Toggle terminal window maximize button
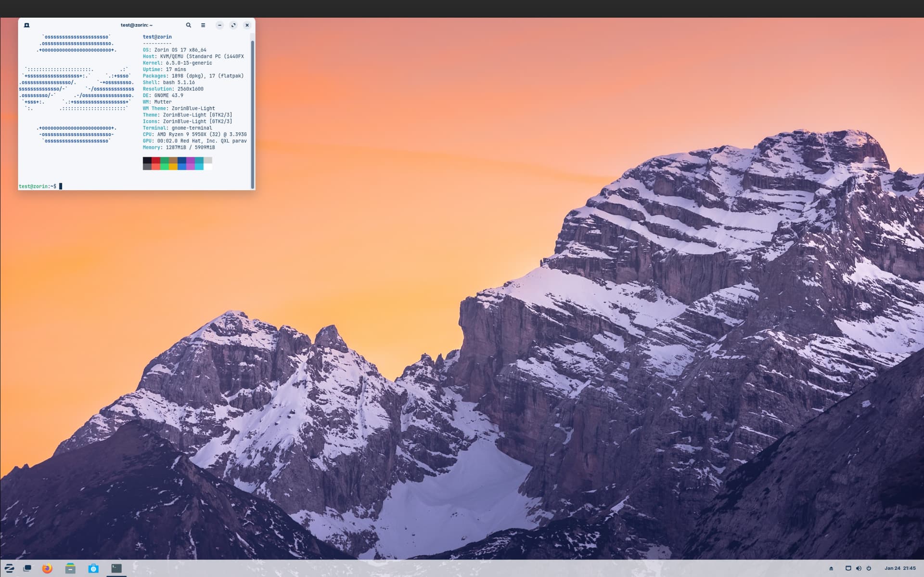 [x=233, y=25]
